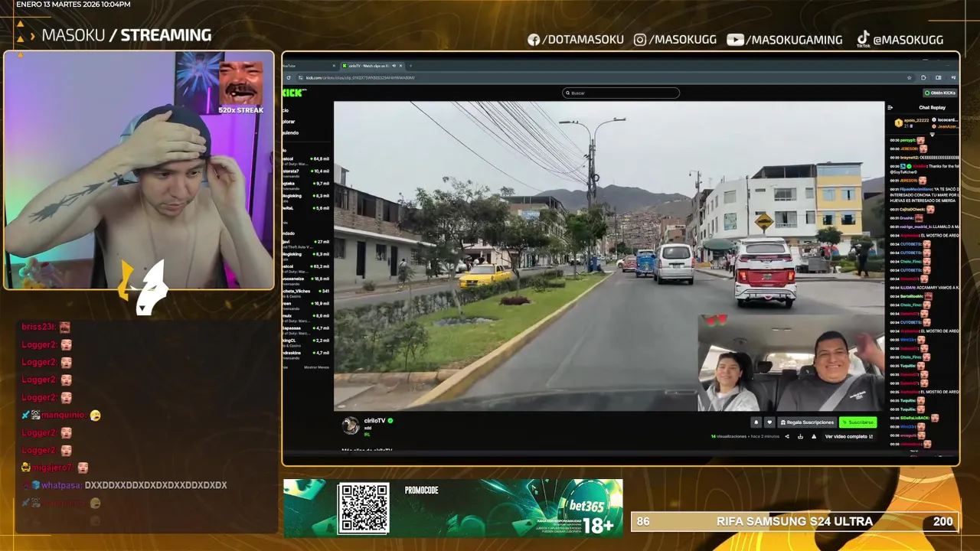Click Regala Suscripciones button
This screenshot has width=980, height=551.
[x=807, y=422]
